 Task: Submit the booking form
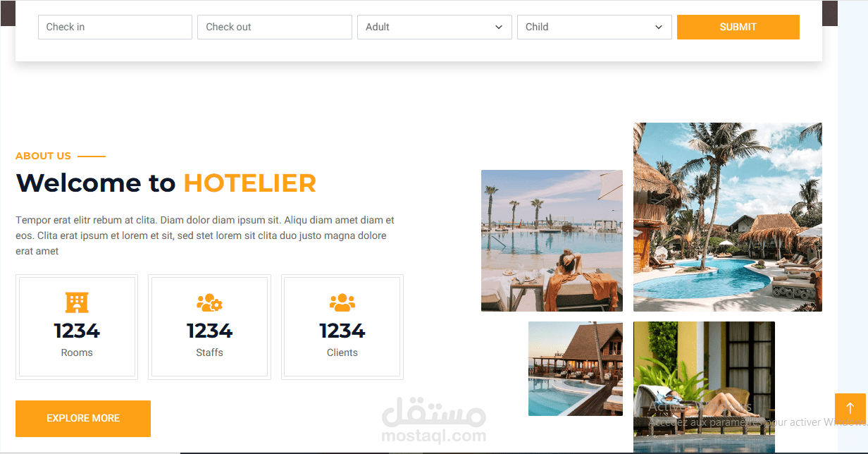(738, 27)
